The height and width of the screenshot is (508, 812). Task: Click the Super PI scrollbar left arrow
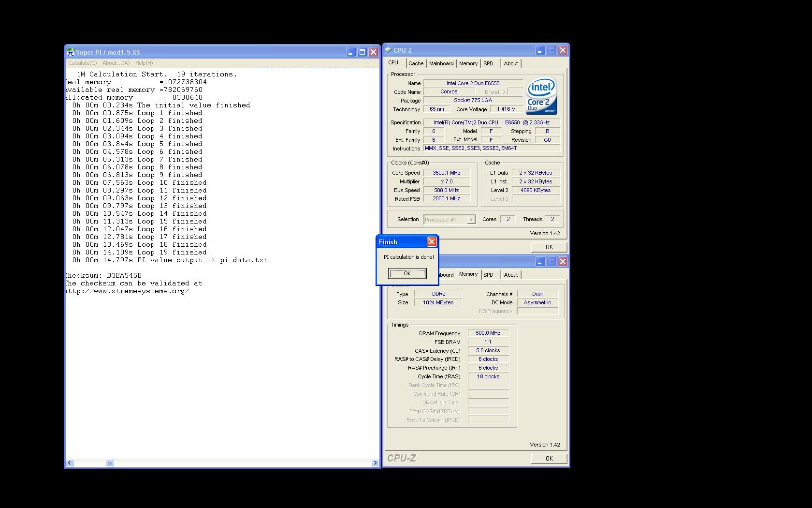pos(70,463)
